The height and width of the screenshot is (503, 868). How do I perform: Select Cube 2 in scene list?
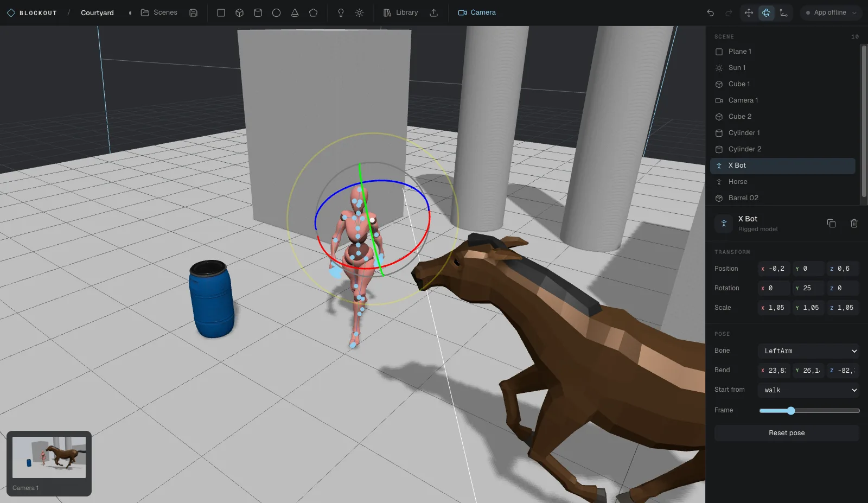(x=782, y=117)
